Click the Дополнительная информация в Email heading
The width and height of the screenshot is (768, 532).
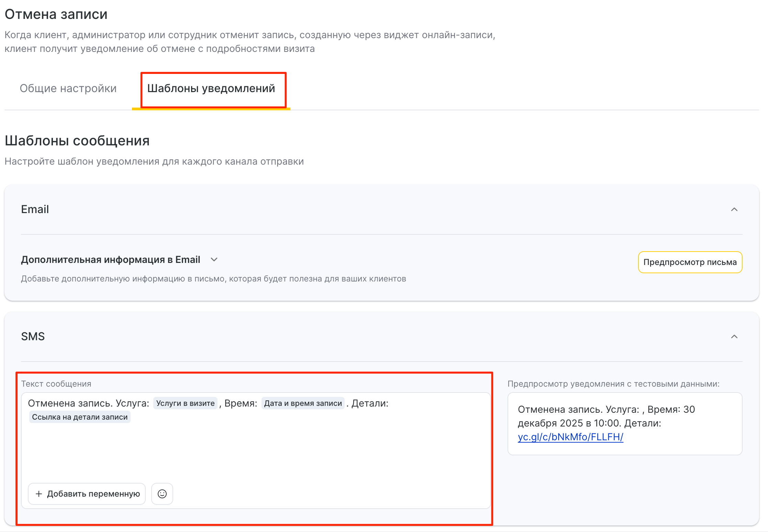point(110,259)
